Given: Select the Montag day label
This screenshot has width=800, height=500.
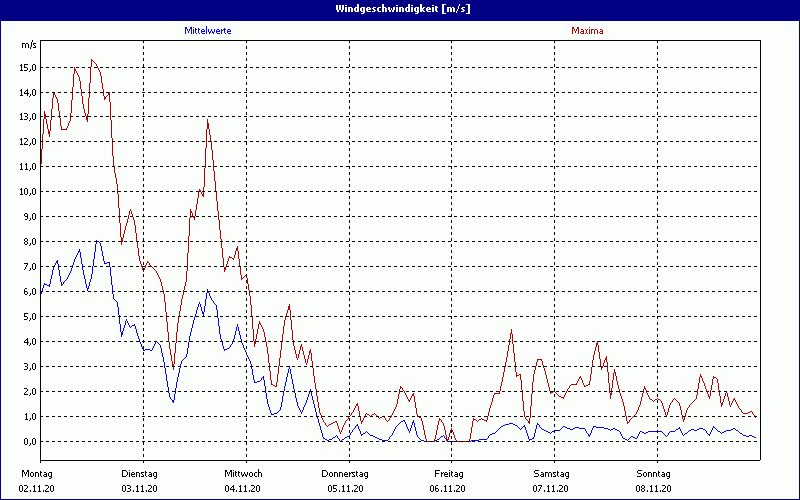Looking at the screenshot, I should click(37, 474).
